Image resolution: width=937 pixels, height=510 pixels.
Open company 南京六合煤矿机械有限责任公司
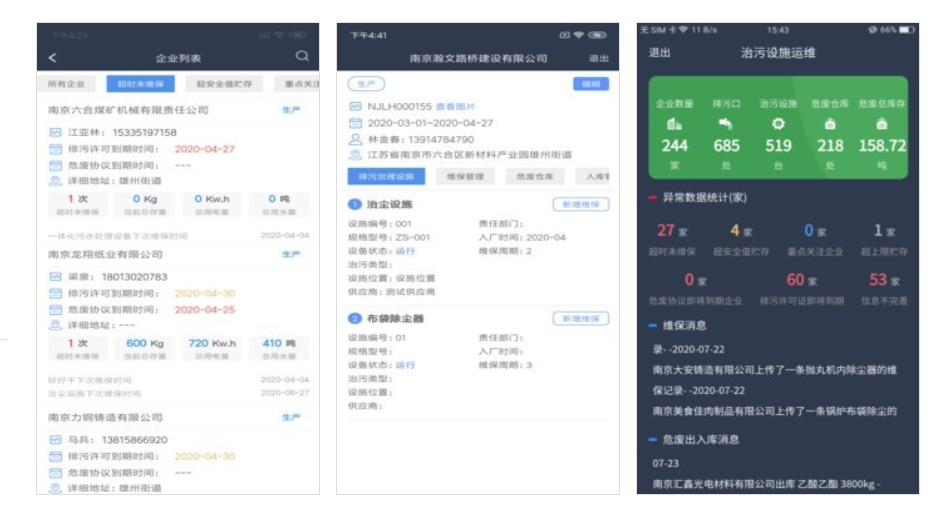click(128, 110)
